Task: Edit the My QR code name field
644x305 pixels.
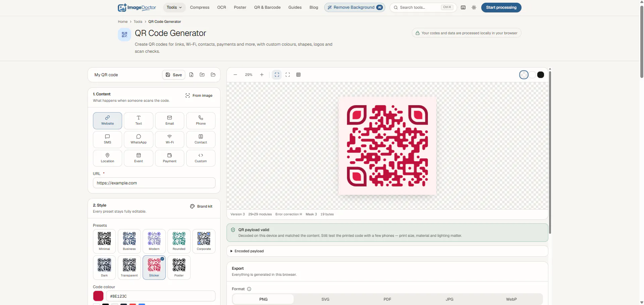Action: 126,75
